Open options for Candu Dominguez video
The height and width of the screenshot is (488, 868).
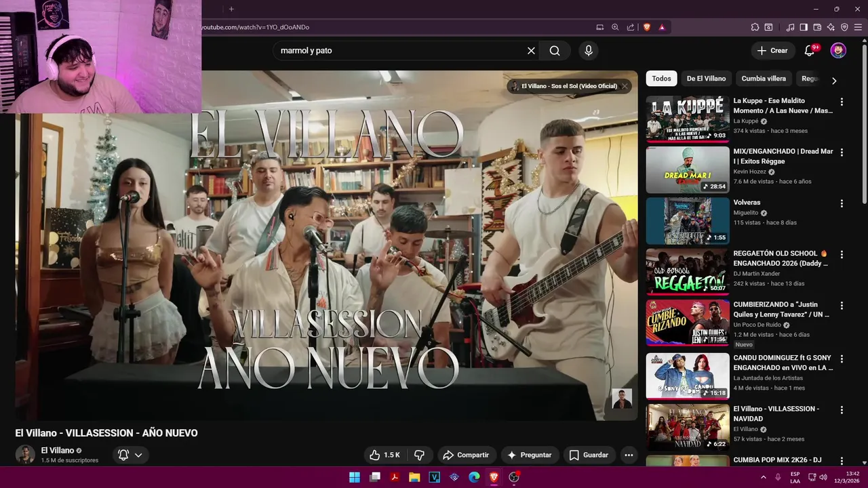click(842, 359)
